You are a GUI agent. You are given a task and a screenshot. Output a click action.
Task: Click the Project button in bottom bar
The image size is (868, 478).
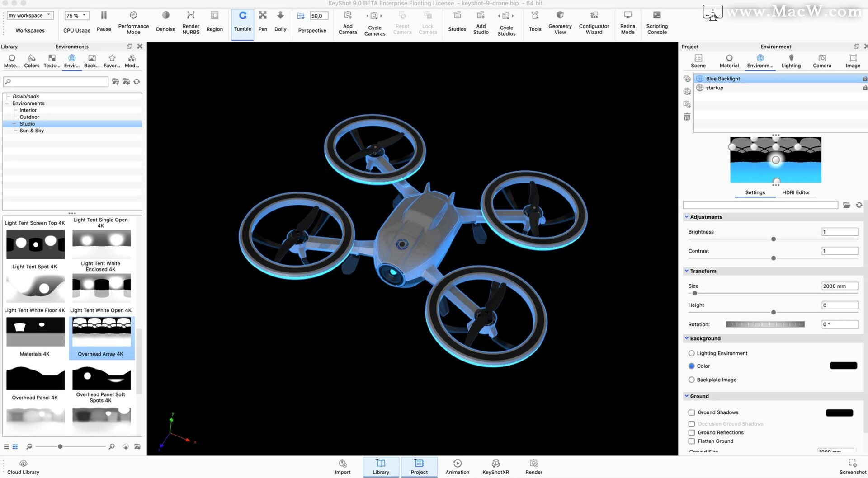pyautogui.click(x=419, y=467)
